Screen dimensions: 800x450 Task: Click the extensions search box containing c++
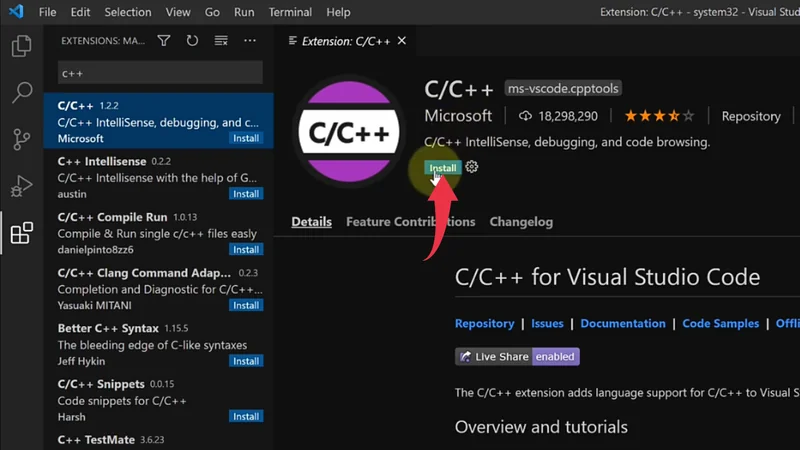pyautogui.click(x=160, y=73)
